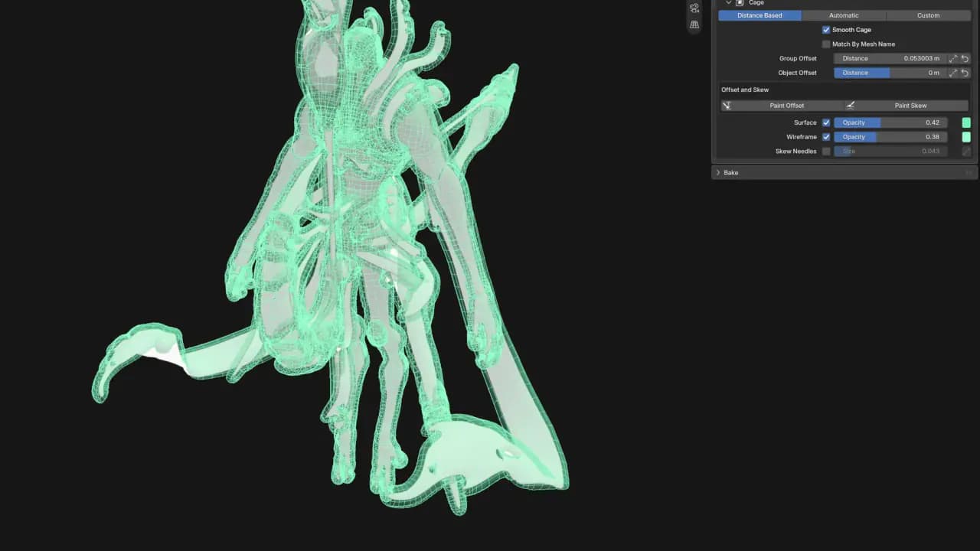Click the Offset and Skew label
The height and width of the screenshot is (551, 980).
pyautogui.click(x=745, y=90)
